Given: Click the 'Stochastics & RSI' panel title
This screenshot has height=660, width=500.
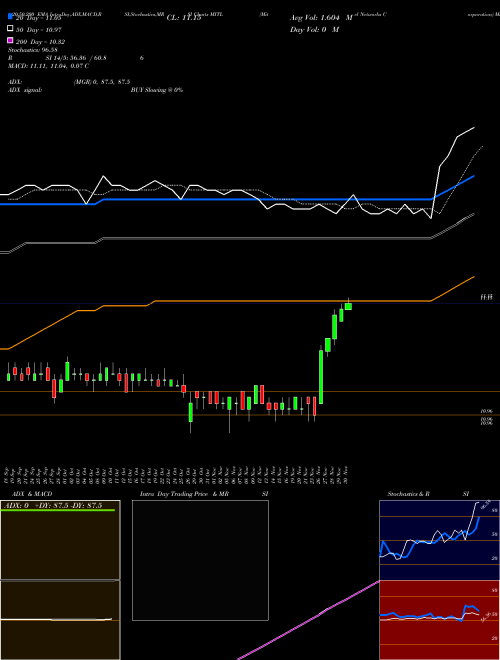Looking at the screenshot, I should pos(428,494).
